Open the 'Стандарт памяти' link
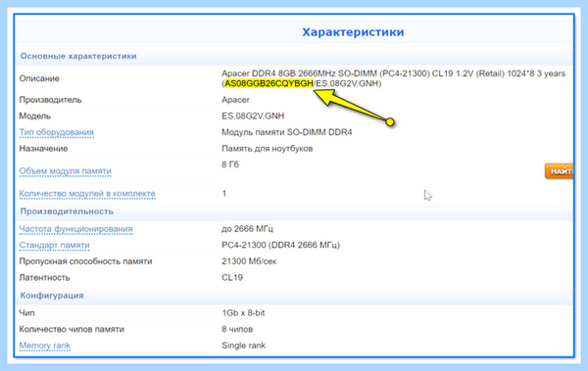The image size is (588, 371). [54, 245]
